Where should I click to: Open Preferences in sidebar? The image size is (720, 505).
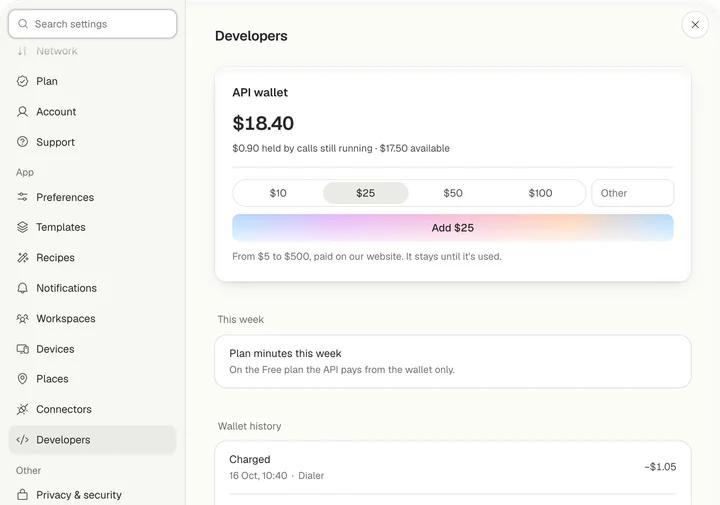(92, 197)
